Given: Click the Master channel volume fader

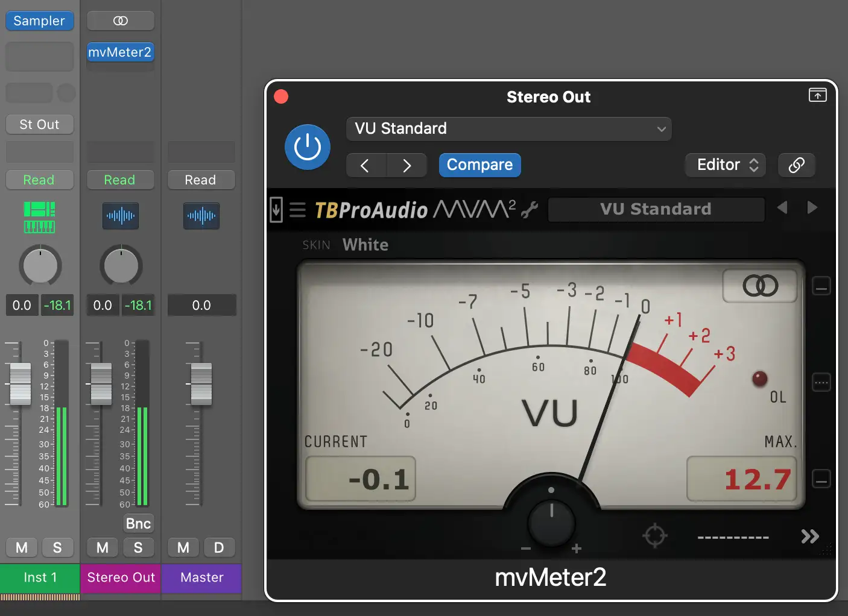Looking at the screenshot, I should 201,384.
